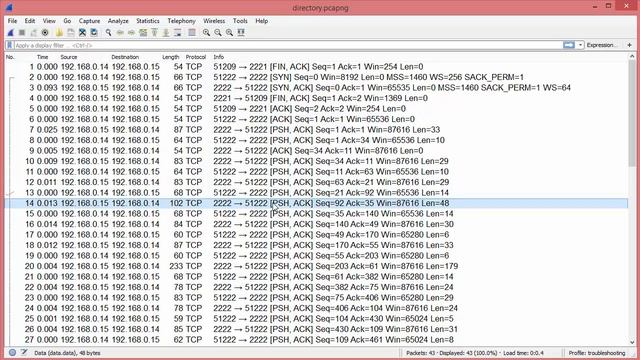
Task: Select packet 2, the SYN packet
Action: pos(316,77)
